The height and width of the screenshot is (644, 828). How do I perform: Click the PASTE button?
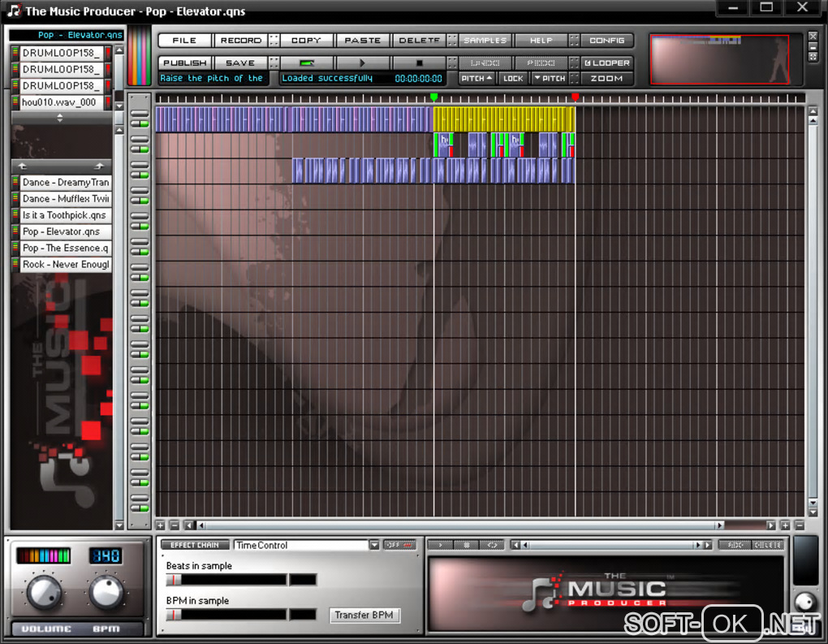click(x=363, y=40)
